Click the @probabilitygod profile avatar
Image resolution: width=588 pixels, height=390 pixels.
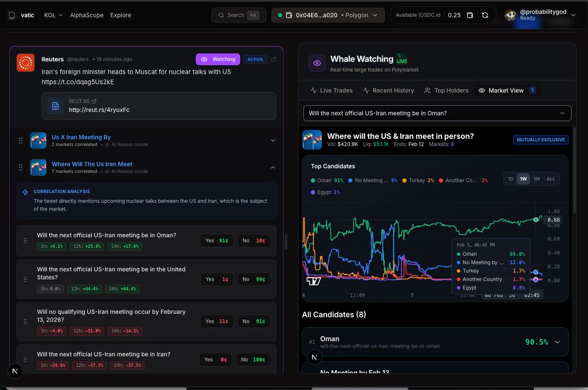click(511, 15)
